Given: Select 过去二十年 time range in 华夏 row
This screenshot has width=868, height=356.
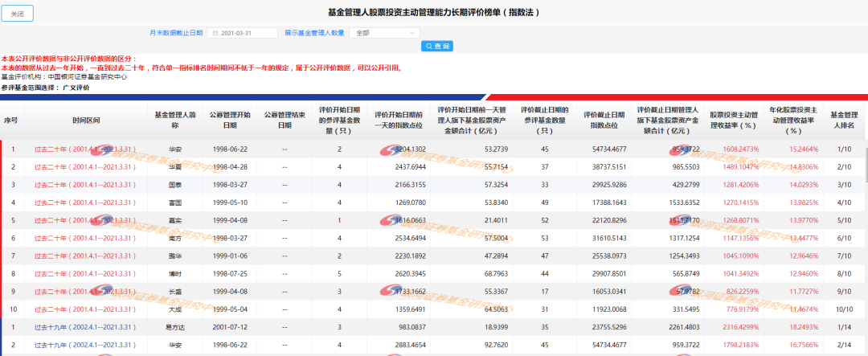Looking at the screenshot, I should click(x=84, y=167).
